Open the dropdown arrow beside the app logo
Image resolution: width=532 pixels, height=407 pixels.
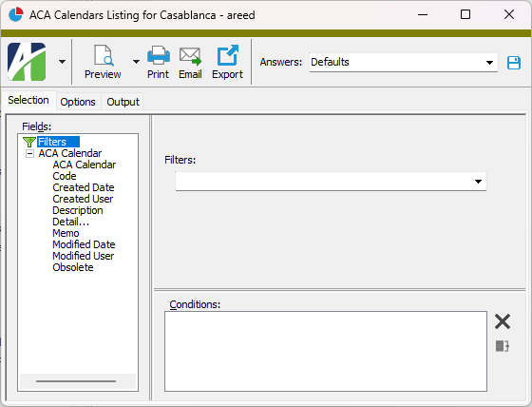[62, 62]
